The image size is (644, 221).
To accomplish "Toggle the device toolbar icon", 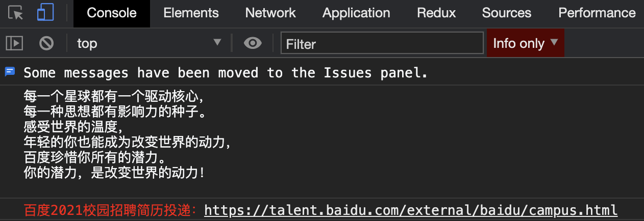I will pyautogui.click(x=45, y=13).
